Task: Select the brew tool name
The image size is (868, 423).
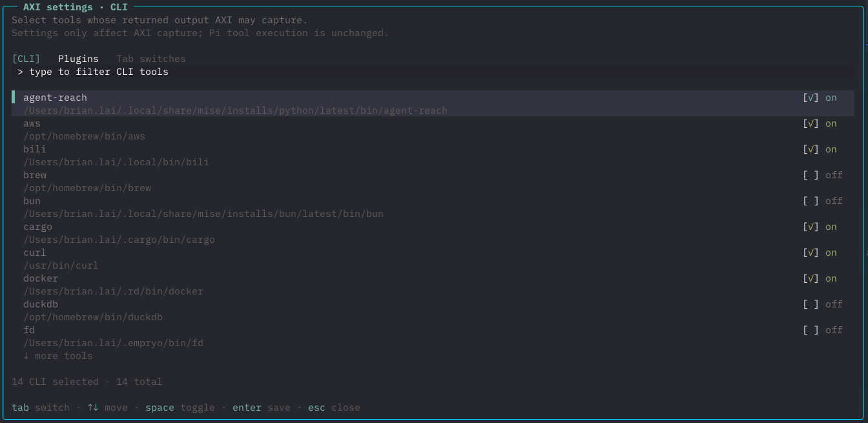Action: pyautogui.click(x=35, y=175)
